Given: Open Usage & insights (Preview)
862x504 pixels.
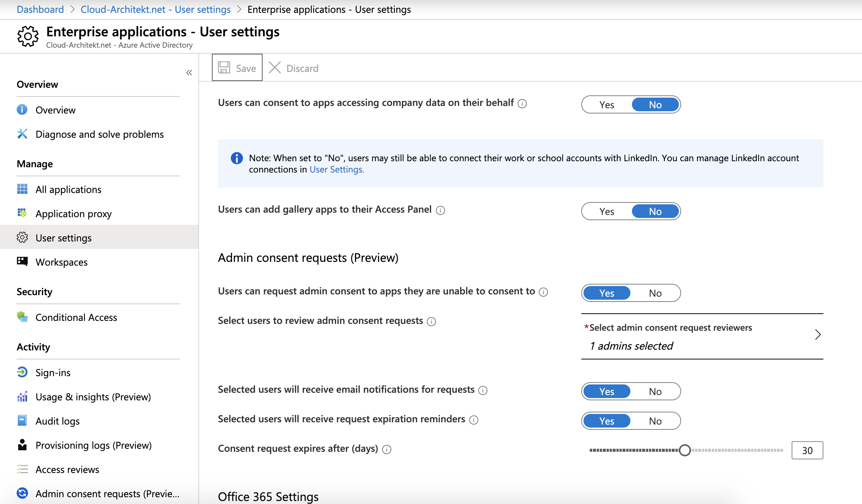Looking at the screenshot, I should (98, 397).
